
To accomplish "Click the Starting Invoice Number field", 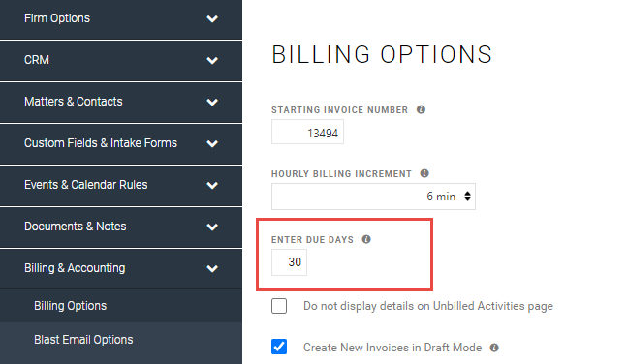I will point(307,132).
